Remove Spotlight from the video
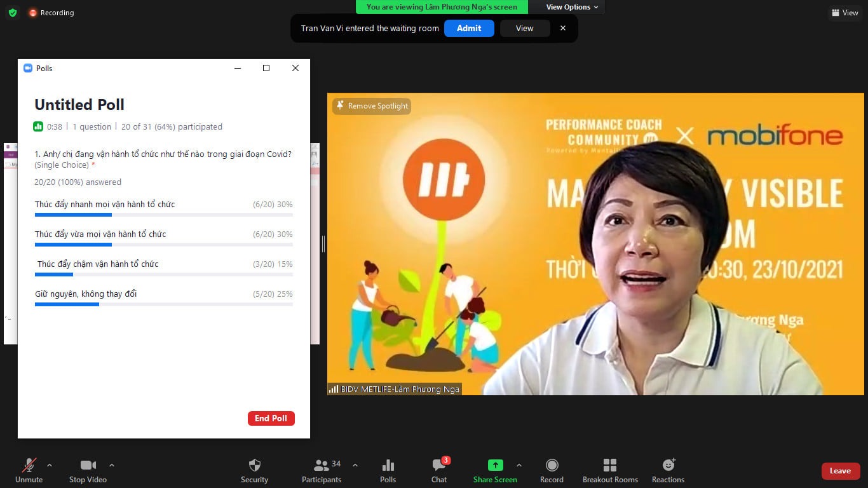The height and width of the screenshot is (488, 868). pos(372,106)
